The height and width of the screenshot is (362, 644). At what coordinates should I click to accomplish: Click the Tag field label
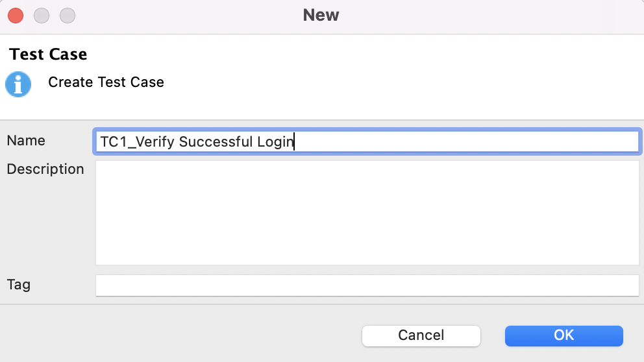(19, 285)
